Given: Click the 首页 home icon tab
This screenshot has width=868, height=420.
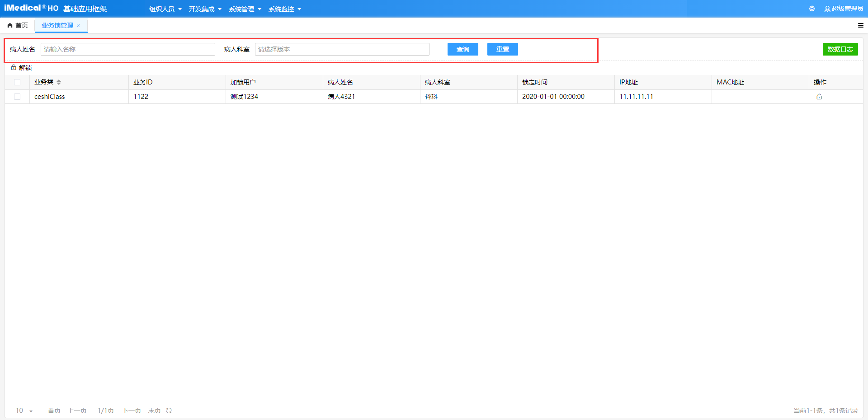Looking at the screenshot, I should coord(18,25).
